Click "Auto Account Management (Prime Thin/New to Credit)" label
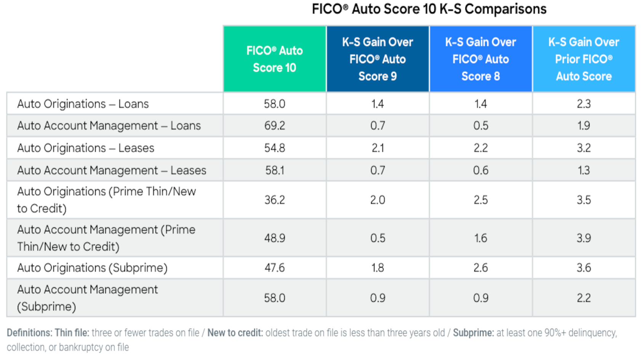The width and height of the screenshot is (644, 362). pos(106,238)
